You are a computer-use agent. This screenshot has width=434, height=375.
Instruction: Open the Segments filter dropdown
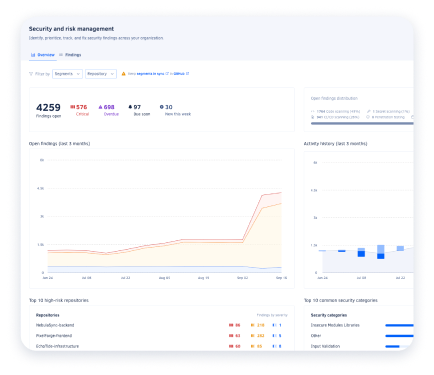point(67,74)
